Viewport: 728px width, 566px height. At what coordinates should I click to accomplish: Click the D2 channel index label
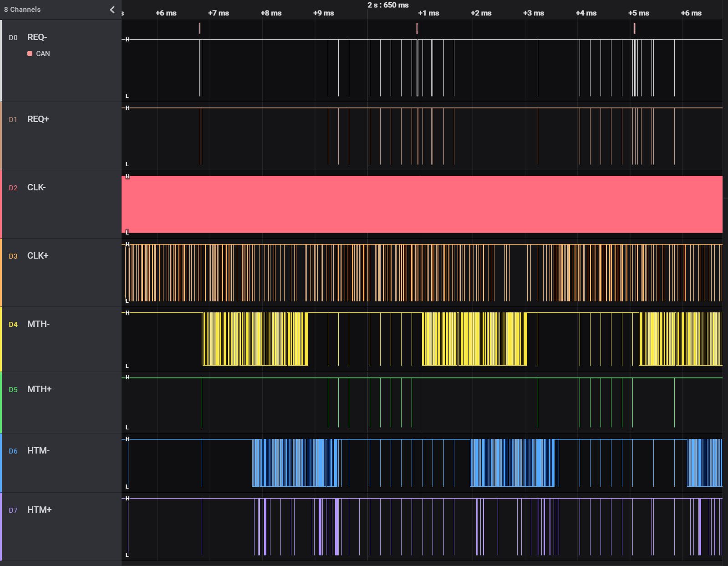(x=13, y=188)
